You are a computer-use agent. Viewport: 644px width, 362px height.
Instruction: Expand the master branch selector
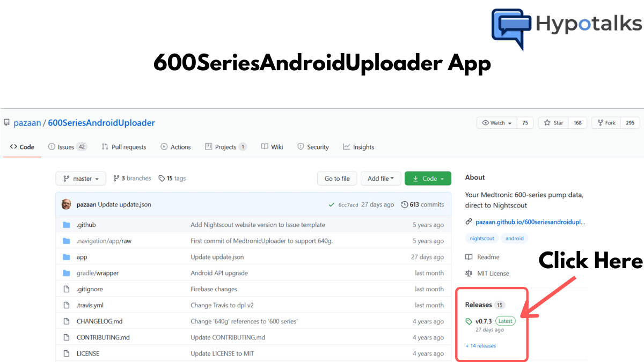pos(81,179)
